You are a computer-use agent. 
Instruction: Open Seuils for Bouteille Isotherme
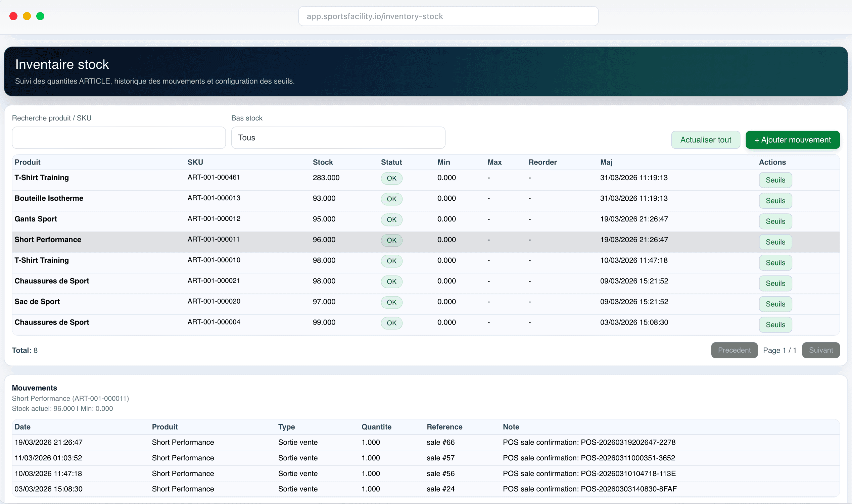[775, 201]
